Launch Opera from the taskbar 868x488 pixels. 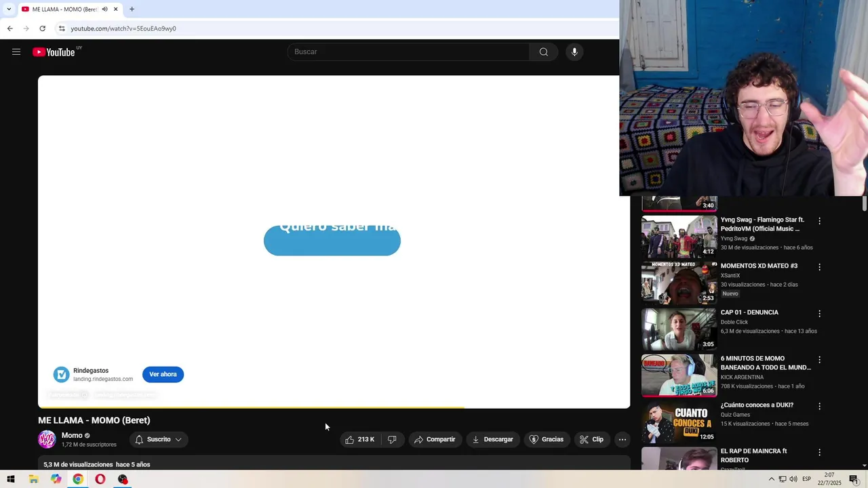100,479
